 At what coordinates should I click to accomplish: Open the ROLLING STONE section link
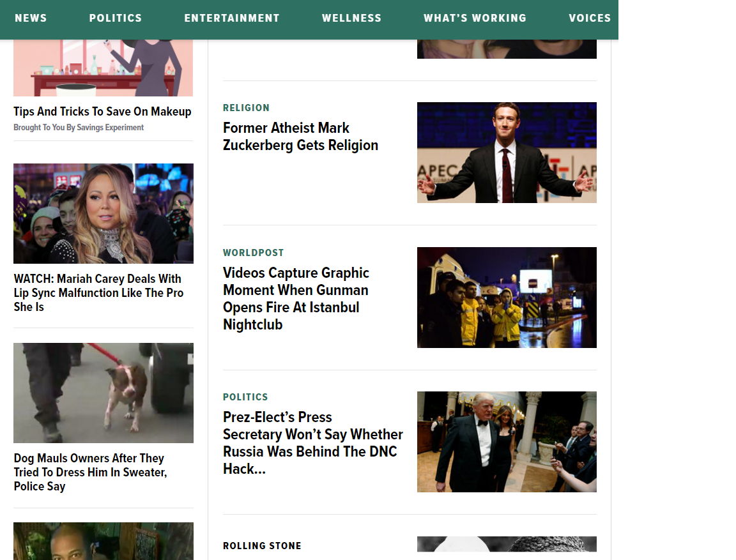[x=262, y=546]
